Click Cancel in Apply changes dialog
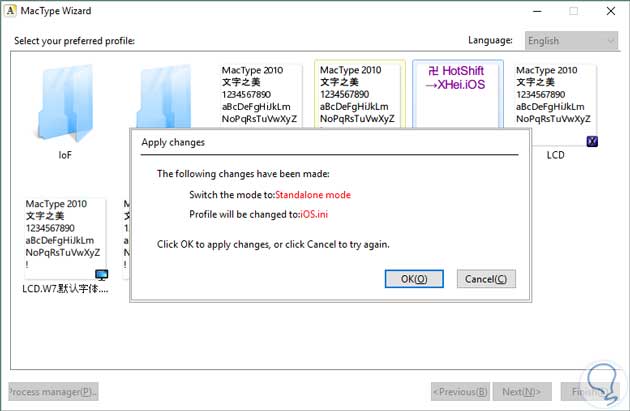630x411 pixels. [x=486, y=279]
